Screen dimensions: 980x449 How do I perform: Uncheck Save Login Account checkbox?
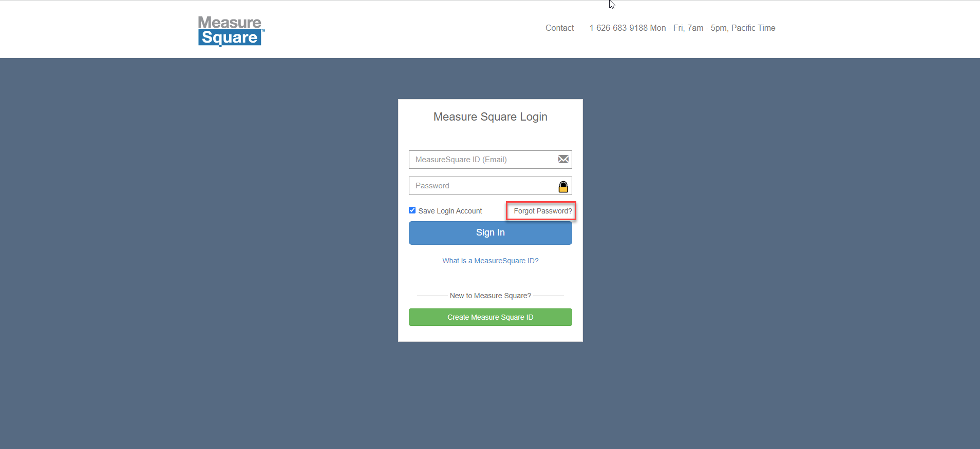(412, 210)
